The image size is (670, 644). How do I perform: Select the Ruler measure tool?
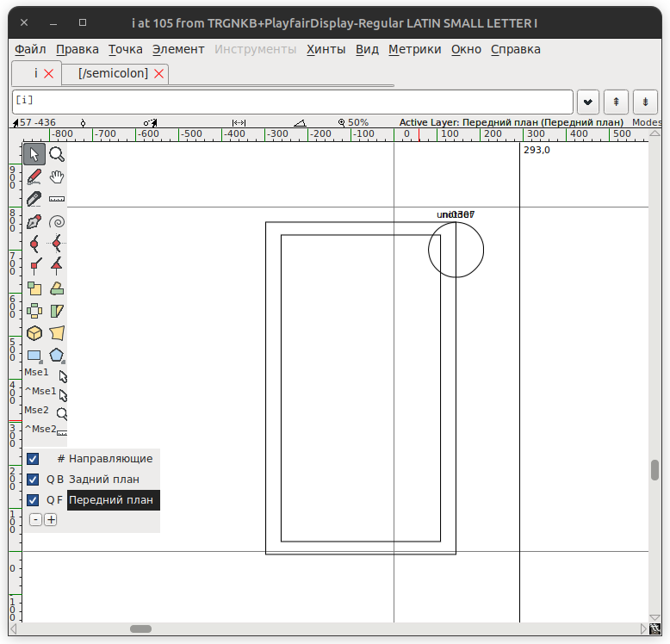pos(57,199)
